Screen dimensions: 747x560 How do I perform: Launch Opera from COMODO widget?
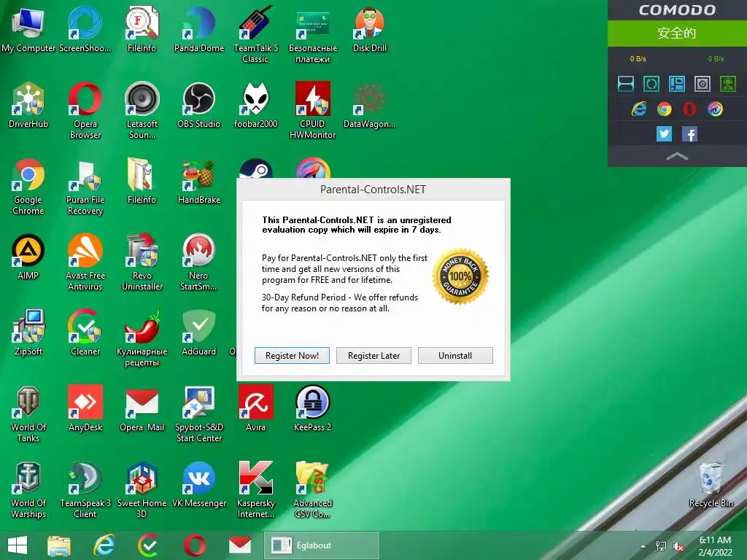[689, 109]
